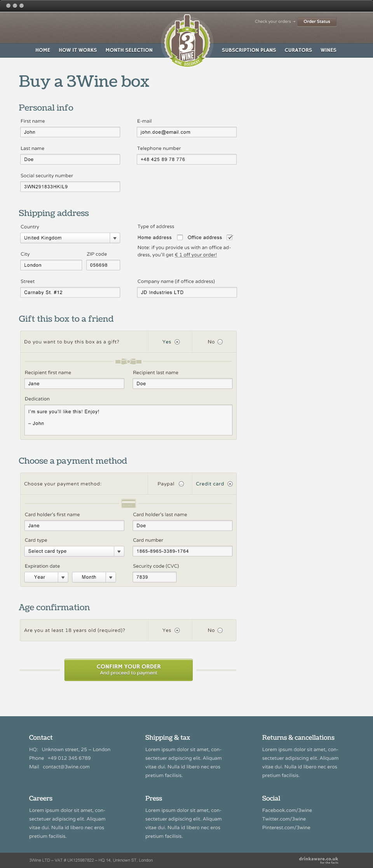Image resolution: width=373 pixels, height=868 pixels.
Task: Click the 'Check your orders' text
Action: 273,21
